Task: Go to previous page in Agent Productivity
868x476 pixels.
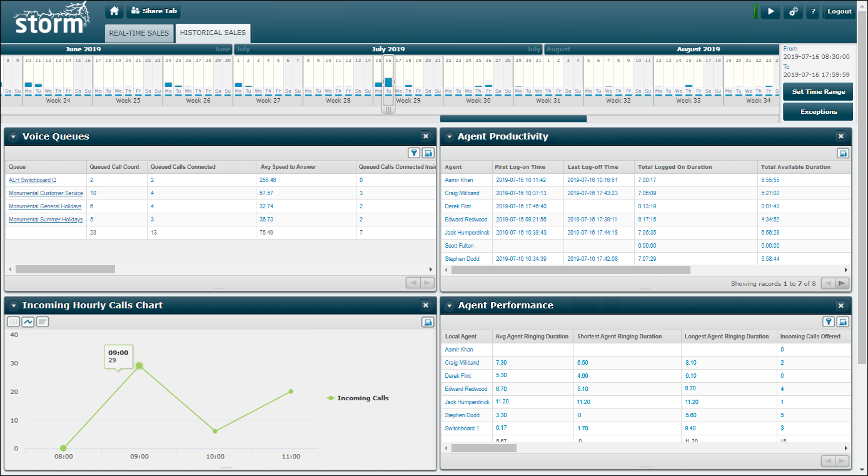Action: coord(828,283)
